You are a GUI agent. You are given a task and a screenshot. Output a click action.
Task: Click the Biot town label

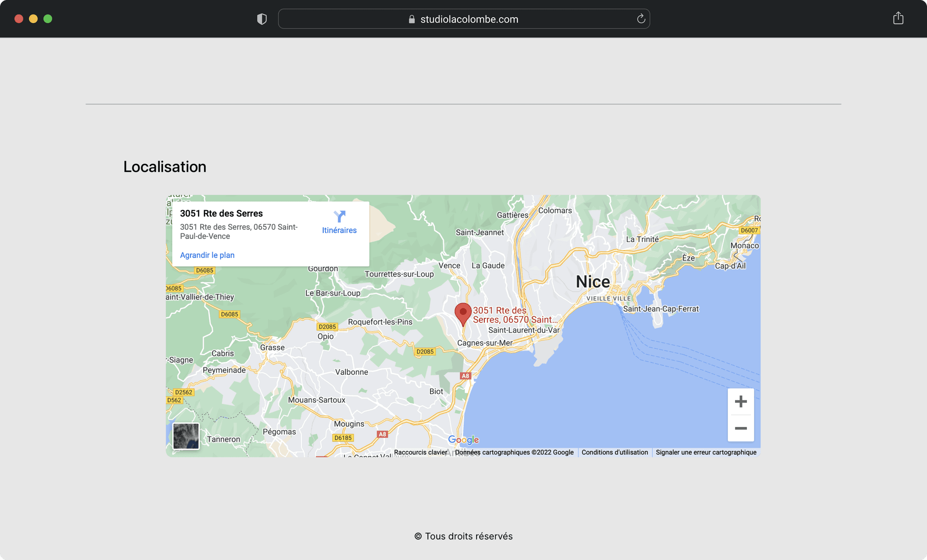pos(436,391)
